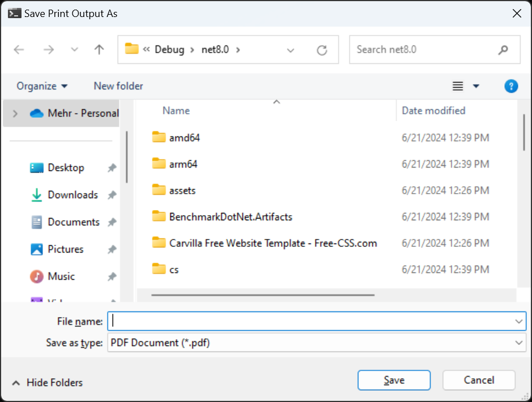Refresh the net8.0 folder listing
The width and height of the screenshot is (532, 402).
(x=322, y=50)
